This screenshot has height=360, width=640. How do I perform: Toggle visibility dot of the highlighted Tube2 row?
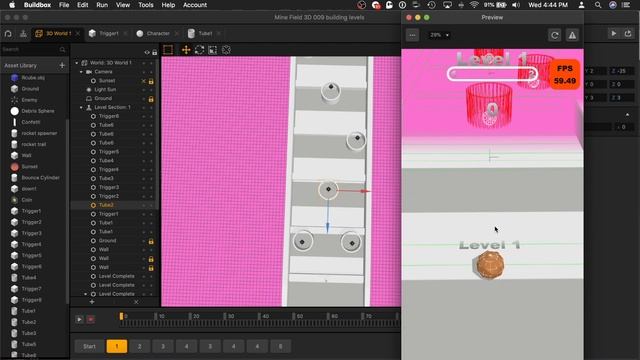[x=144, y=205]
